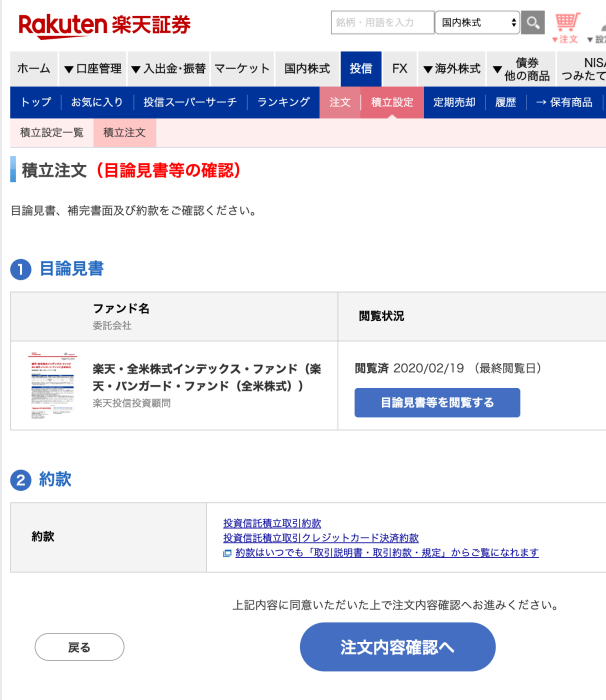Open the 国内株式 main navigation tab
The width and height of the screenshot is (606, 700).
coord(307,69)
